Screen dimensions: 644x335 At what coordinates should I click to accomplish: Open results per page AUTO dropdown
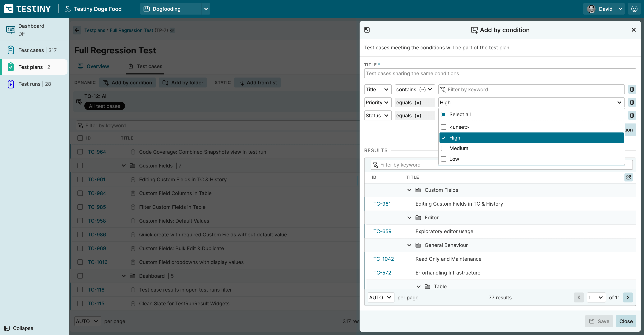tap(381, 297)
